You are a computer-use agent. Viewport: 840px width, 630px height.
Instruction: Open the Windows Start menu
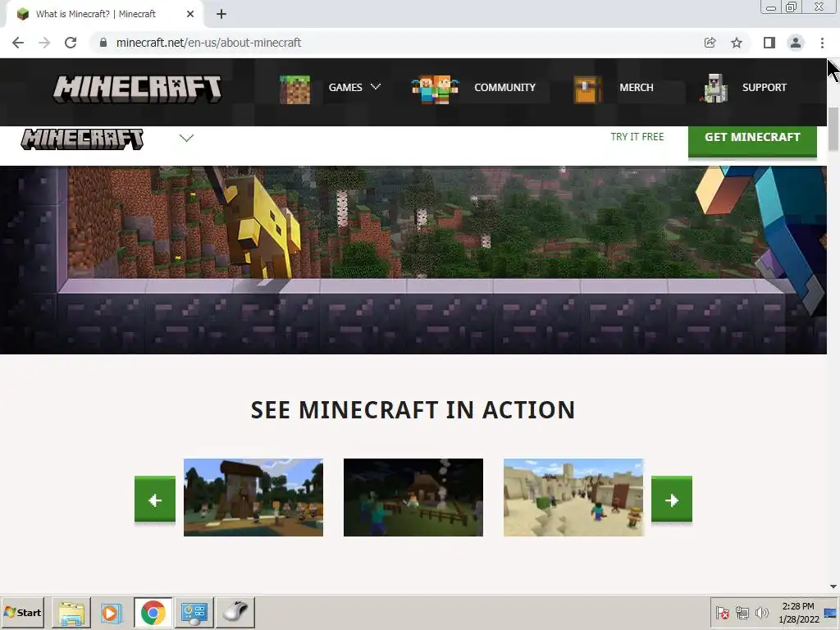(22, 612)
